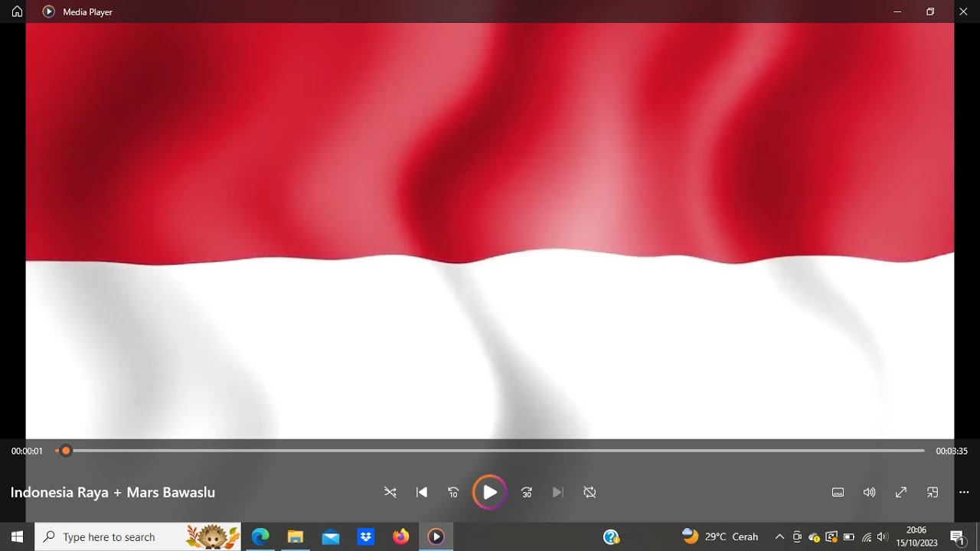Screen dimensions: 980x551
Task: Open weather widget 29°C Cerah
Action: 720,536
